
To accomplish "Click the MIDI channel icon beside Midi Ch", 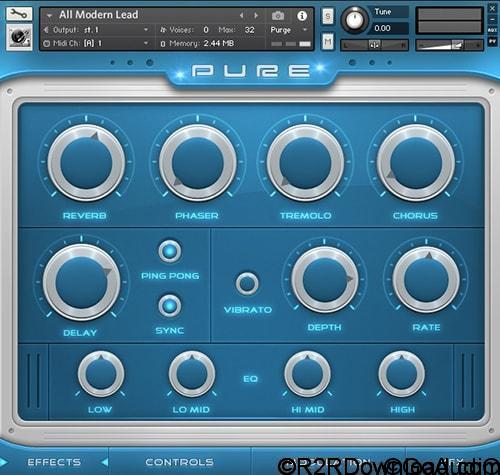I will (x=47, y=43).
